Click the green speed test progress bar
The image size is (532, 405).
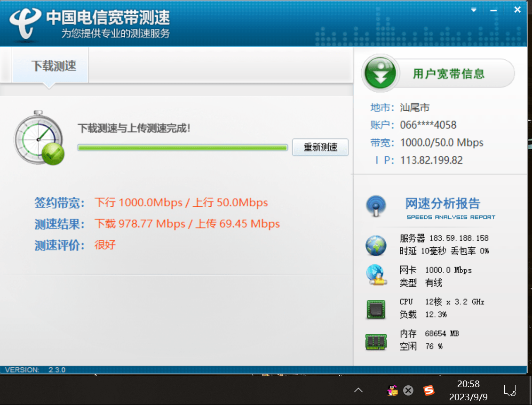coord(183,147)
